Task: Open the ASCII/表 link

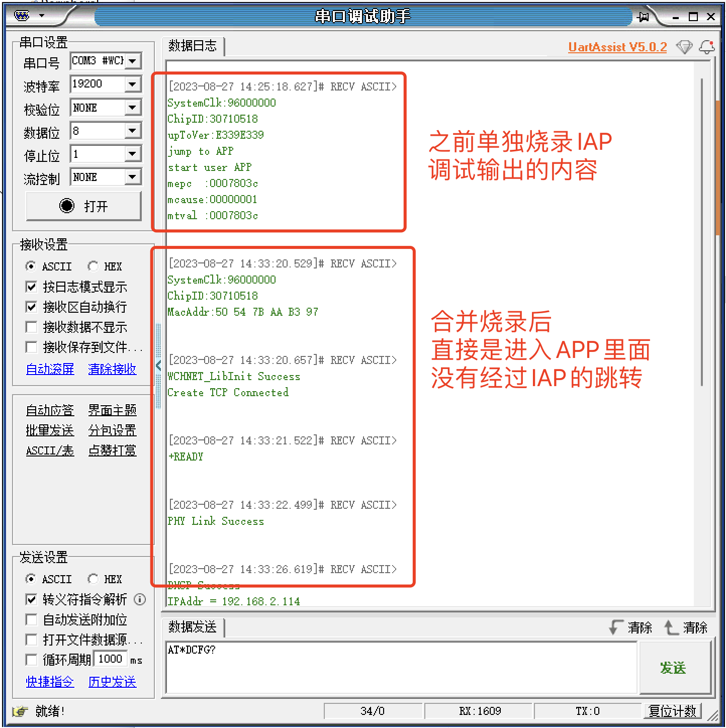Action: point(50,450)
